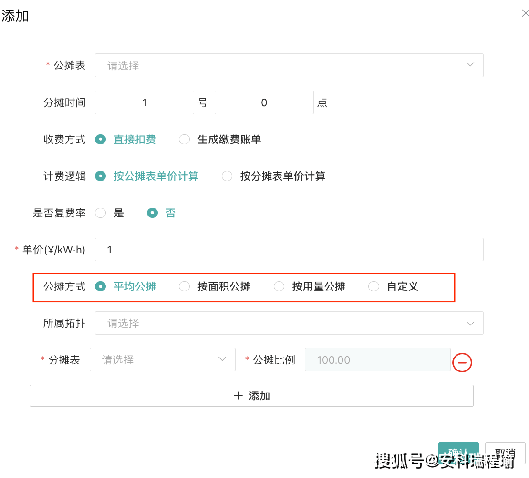This screenshot has width=529, height=478.
Task: Open the 分摊表 select dropdown
Action: pyautogui.click(x=163, y=360)
